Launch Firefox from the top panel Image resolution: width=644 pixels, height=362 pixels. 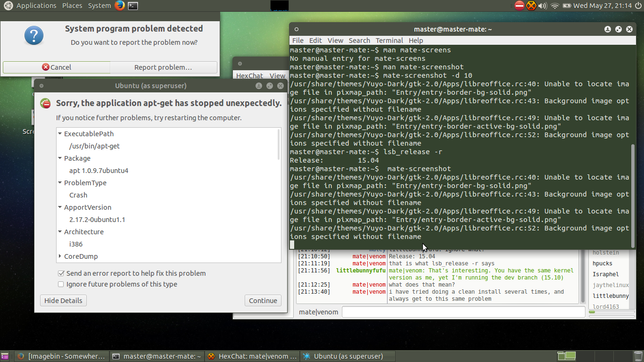tap(120, 6)
